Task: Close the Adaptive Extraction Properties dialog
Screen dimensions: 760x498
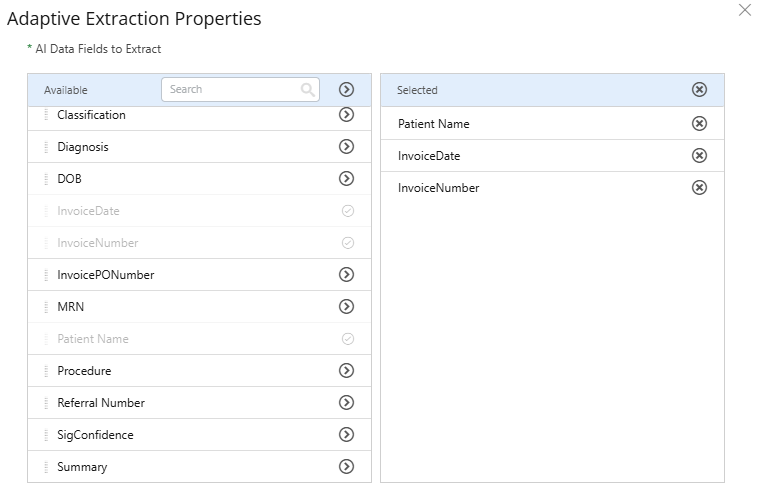Action: click(744, 10)
